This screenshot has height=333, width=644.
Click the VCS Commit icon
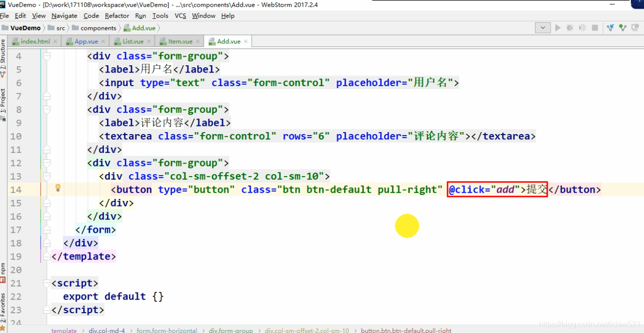coord(622,28)
